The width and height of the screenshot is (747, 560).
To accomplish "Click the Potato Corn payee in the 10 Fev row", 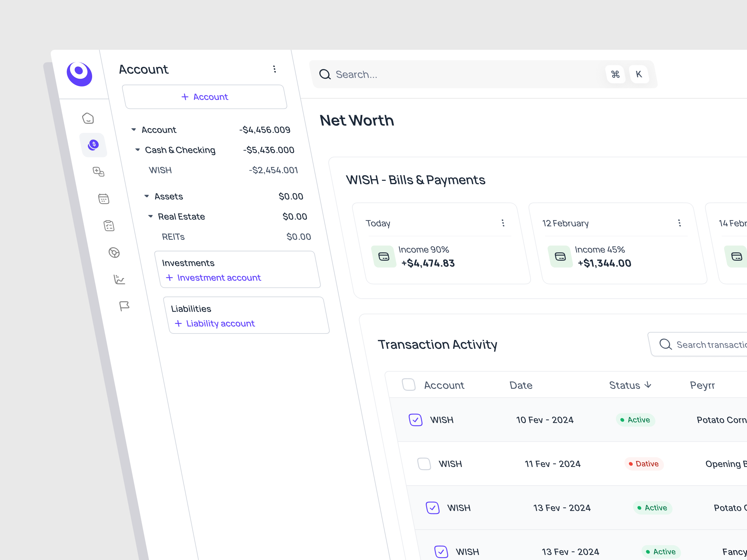I will point(722,420).
